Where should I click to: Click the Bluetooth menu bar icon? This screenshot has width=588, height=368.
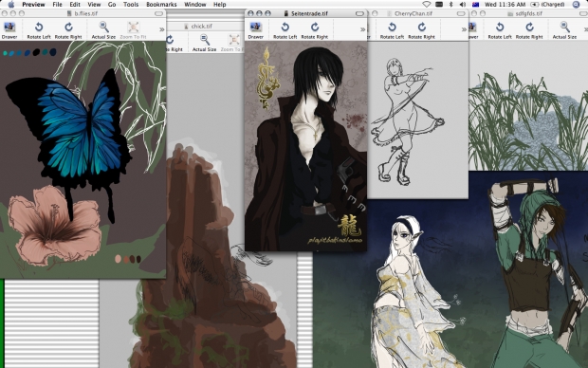pyautogui.click(x=451, y=5)
